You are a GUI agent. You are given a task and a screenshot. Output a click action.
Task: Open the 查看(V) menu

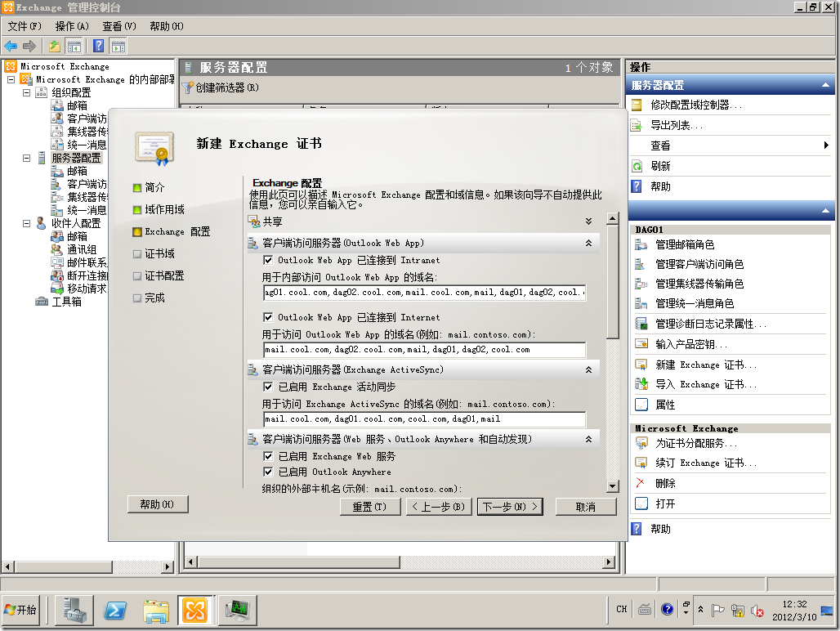pyautogui.click(x=119, y=26)
